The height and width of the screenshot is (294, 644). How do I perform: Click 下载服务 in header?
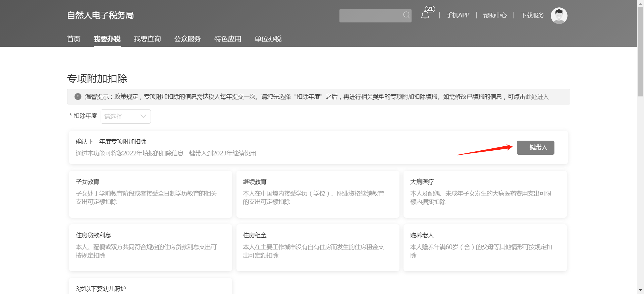tap(532, 15)
